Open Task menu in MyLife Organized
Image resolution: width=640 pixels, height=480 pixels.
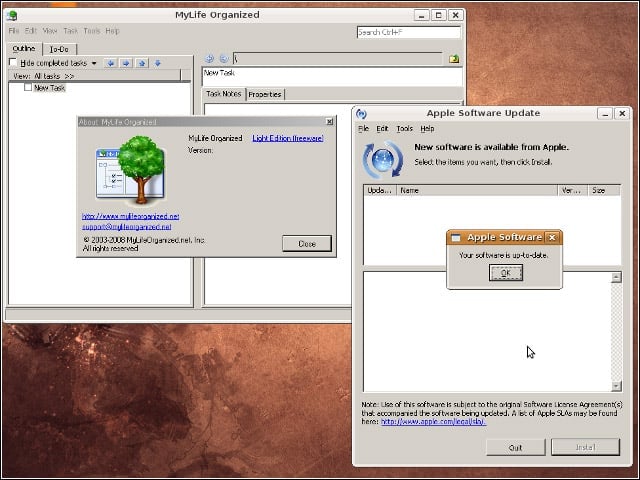click(x=70, y=31)
